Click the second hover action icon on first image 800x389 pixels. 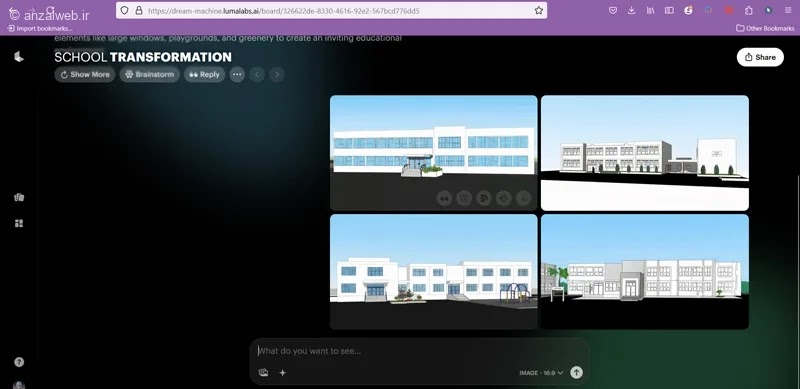pos(464,198)
